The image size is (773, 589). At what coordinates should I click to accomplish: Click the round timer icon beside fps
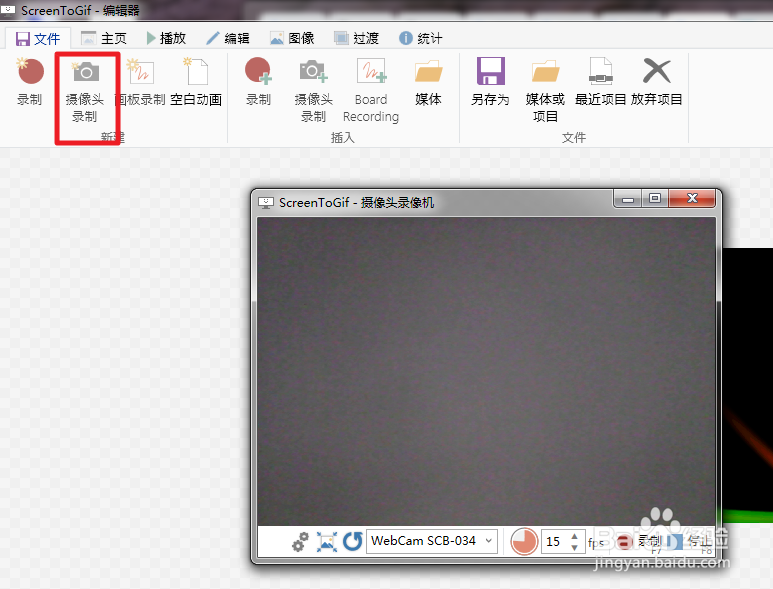[x=524, y=541]
